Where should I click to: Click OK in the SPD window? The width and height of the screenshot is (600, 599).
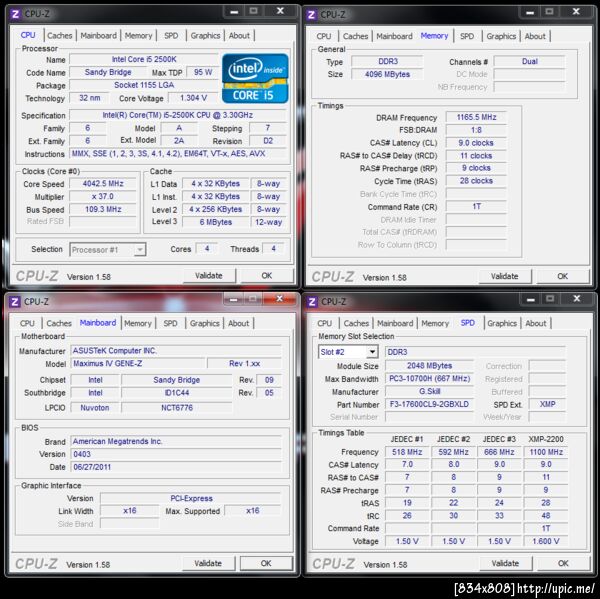click(x=563, y=563)
